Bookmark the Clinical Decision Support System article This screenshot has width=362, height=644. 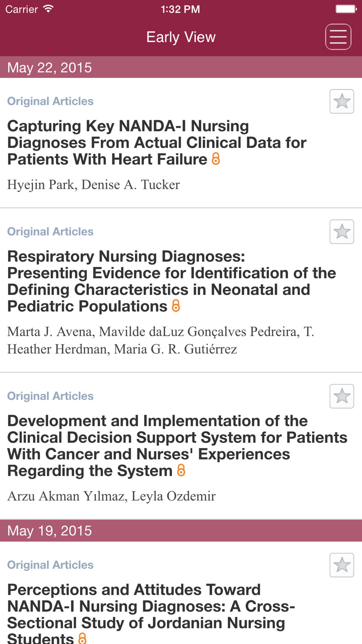[342, 396]
